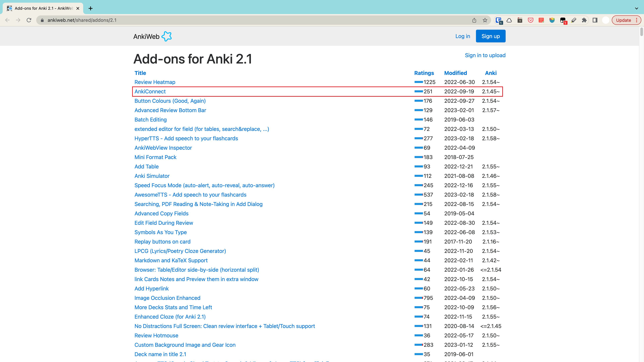Open the Advanced Copy Fields add-on

pos(162,214)
